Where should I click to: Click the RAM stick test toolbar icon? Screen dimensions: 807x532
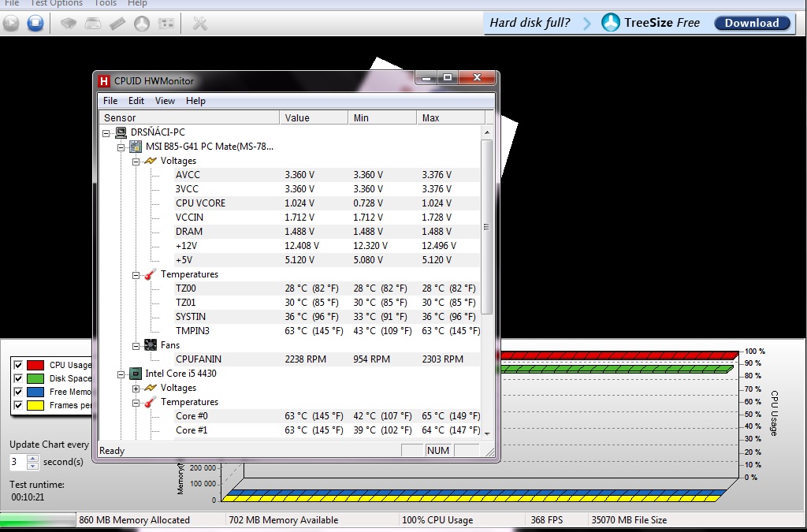point(117,23)
